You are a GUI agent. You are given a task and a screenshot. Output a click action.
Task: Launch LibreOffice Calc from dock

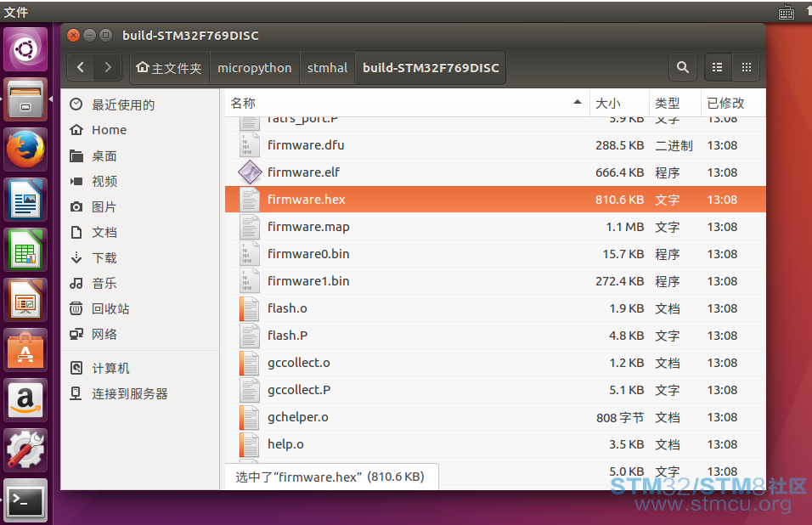[25, 250]
